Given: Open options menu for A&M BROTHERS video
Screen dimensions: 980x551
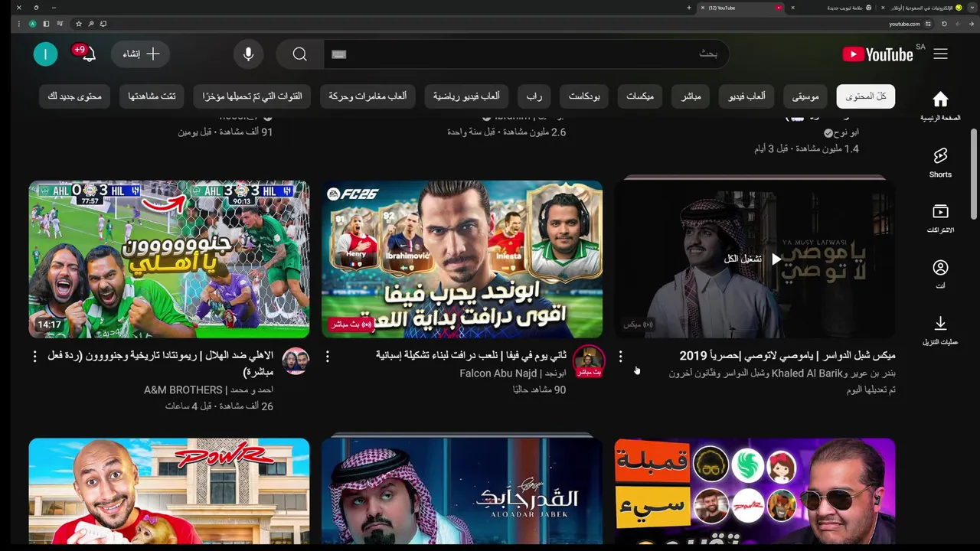Looking at the screenshot, I should pyautogui.click(x=34, y=357).
